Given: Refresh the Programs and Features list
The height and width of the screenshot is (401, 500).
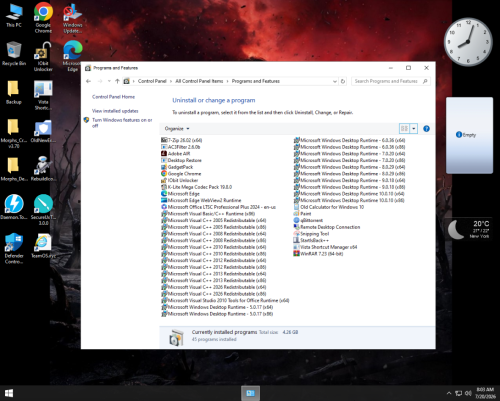Looking at the screenshot, I should coord(343,81).
